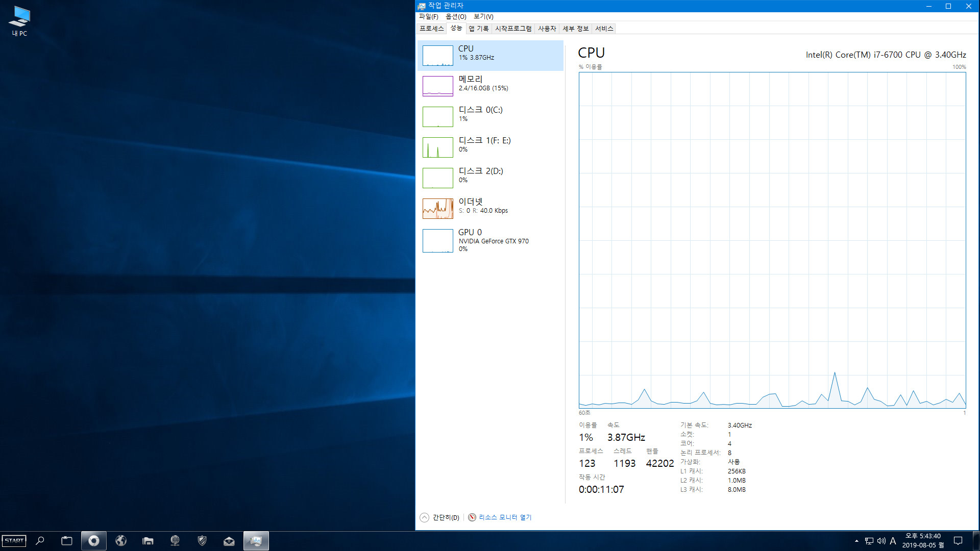This screenshot has width=980, height=551.
Task: Open the 옵션(O) menu
Action: (x=456, y=17)
